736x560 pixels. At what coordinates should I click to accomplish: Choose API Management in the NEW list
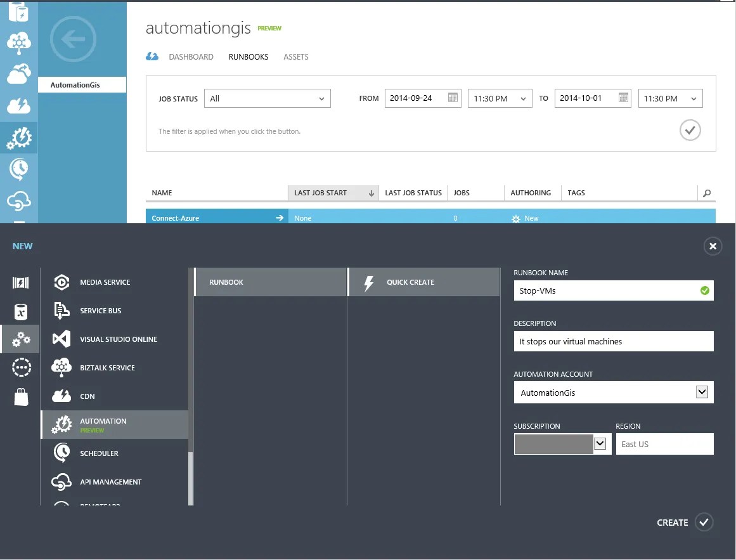pyautogui.click(x=115, y=482)
